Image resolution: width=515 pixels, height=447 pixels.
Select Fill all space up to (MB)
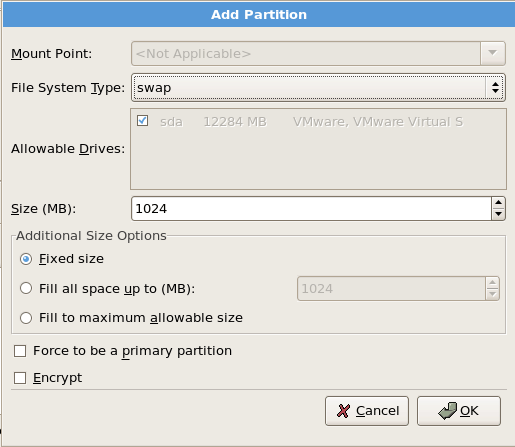(x=26, y=288)
